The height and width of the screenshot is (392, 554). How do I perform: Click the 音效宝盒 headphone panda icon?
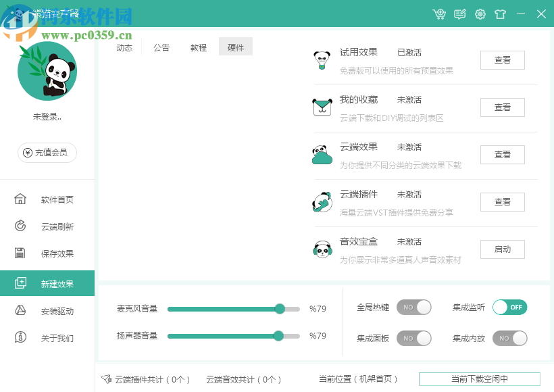pyautogui.click(x=322, y=249)
